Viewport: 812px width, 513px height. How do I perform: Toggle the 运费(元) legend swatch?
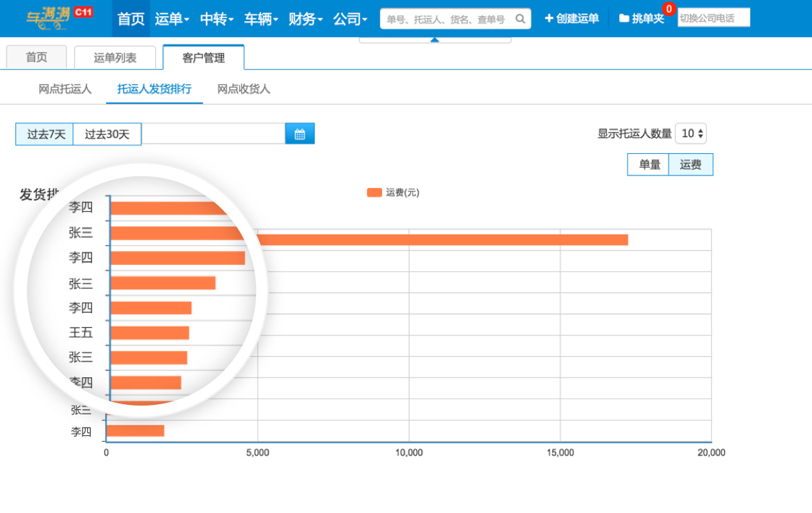374,192
